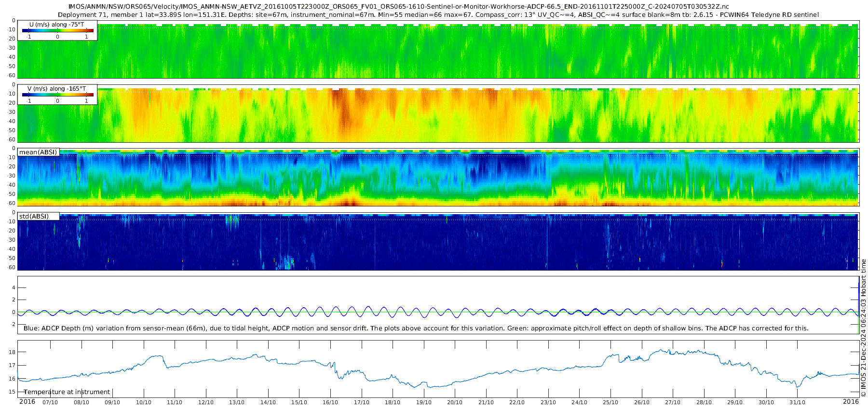
Task: Click the 60 depth tick on U velocity panel
Action: click(x=12, y=75)
